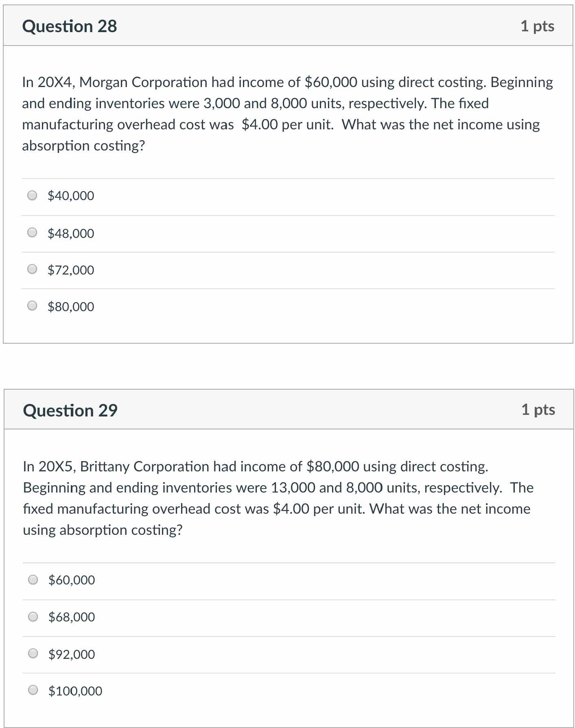575x728 pixels.
Task: Choose the $48,000 radio button option
Action: coord(33,233)
